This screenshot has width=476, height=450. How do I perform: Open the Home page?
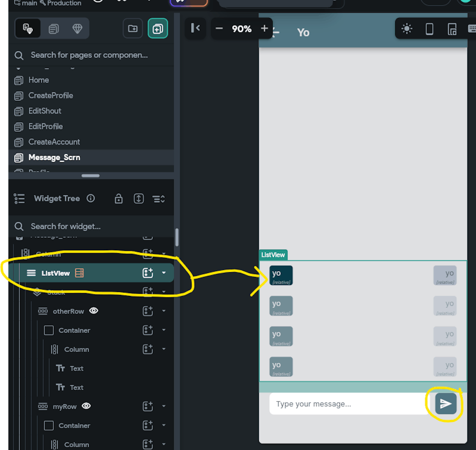[x=91, y=80]
